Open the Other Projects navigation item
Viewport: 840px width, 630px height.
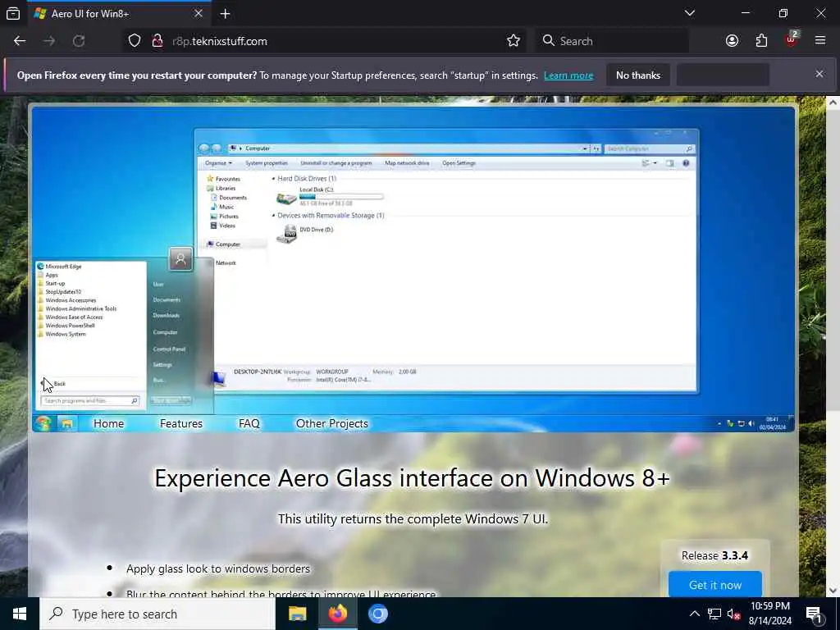tap(332, 424)
